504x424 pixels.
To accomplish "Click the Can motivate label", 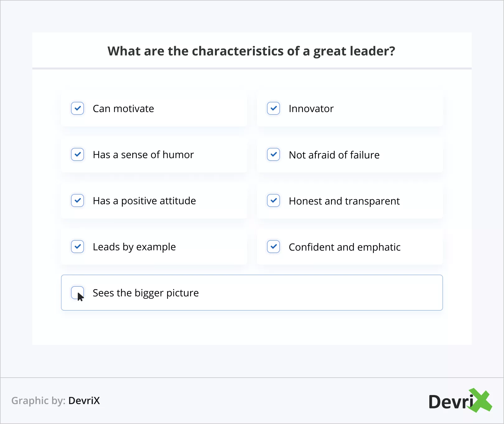I will pyautogui.click(x=123, y=109).
